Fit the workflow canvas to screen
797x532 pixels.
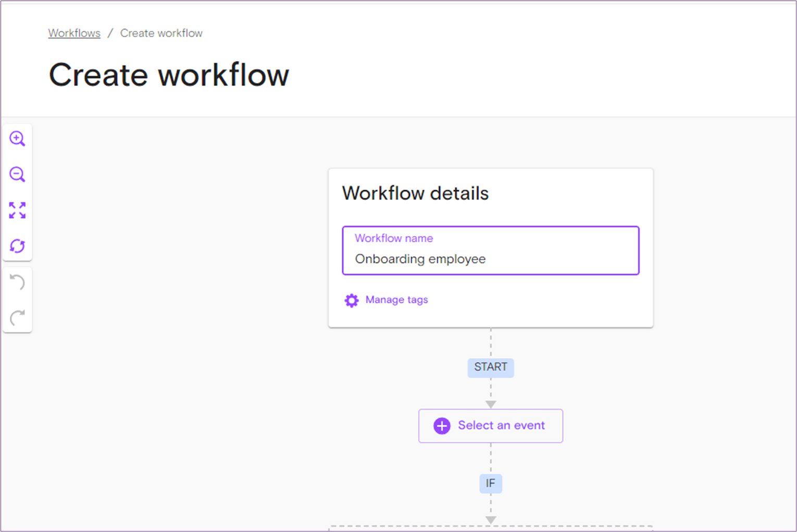click(x=17, y=211)
